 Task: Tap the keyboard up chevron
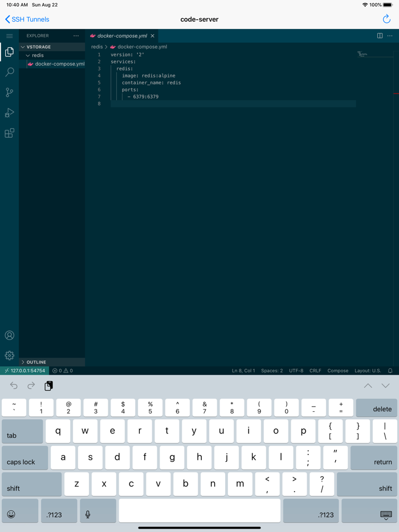368,386
